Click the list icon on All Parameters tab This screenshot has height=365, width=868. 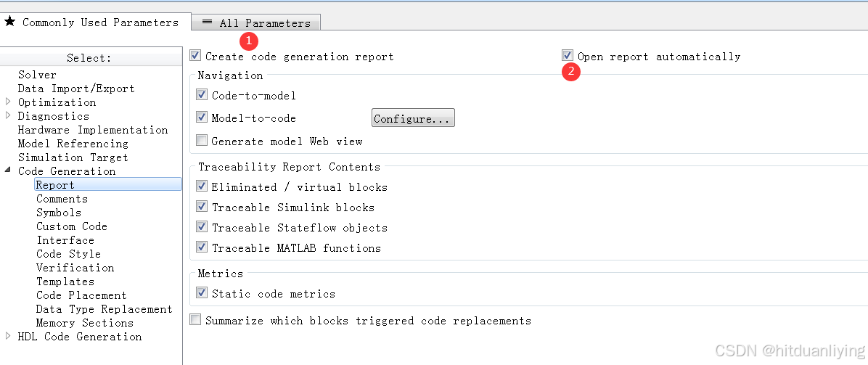coord(207,22)
